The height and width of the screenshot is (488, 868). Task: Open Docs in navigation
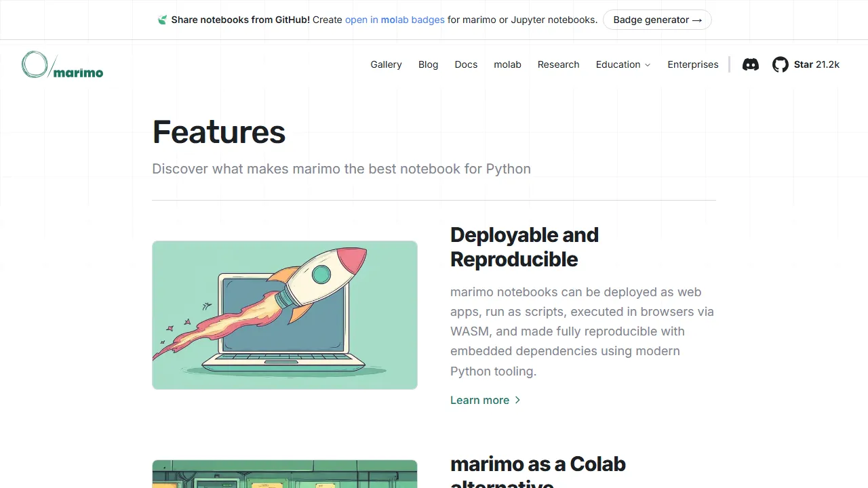[466, 64]
